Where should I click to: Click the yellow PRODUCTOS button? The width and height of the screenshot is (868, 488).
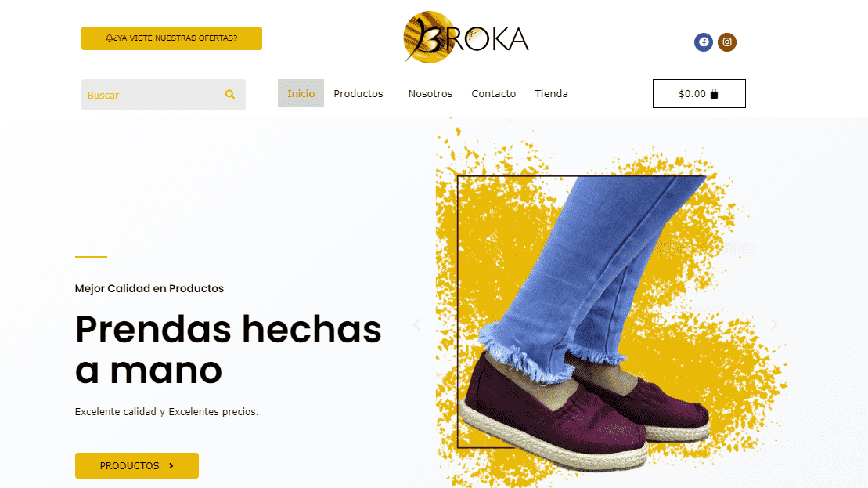pyautogui.click(x=137, y=466)
